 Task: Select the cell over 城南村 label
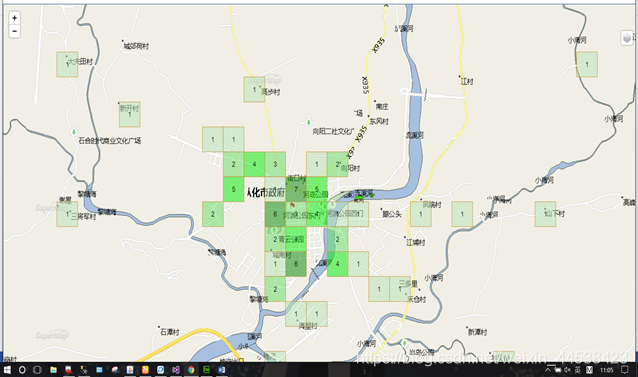(275, 264)
